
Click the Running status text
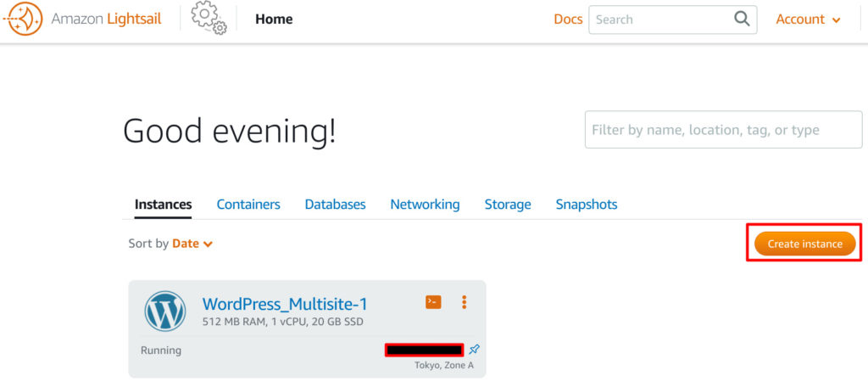coord(160,351)
